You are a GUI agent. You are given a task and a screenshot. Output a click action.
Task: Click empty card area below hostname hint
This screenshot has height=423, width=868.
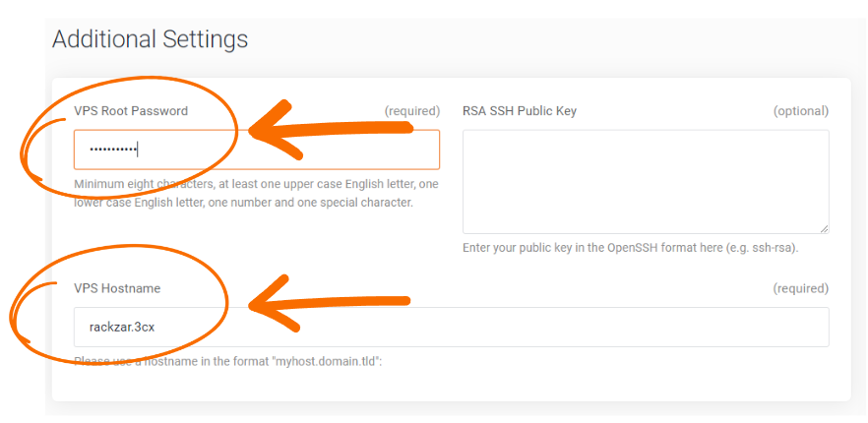pos(451,385)
